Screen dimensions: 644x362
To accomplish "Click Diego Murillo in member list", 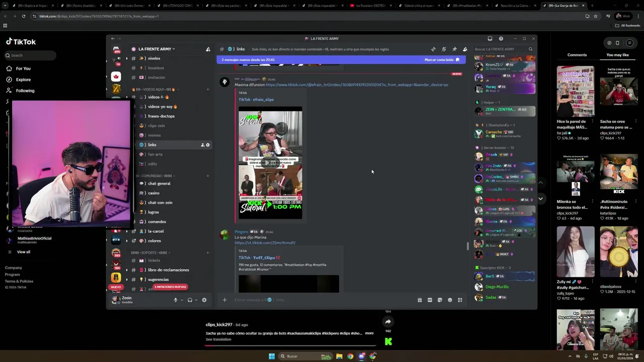I will 504,287.
